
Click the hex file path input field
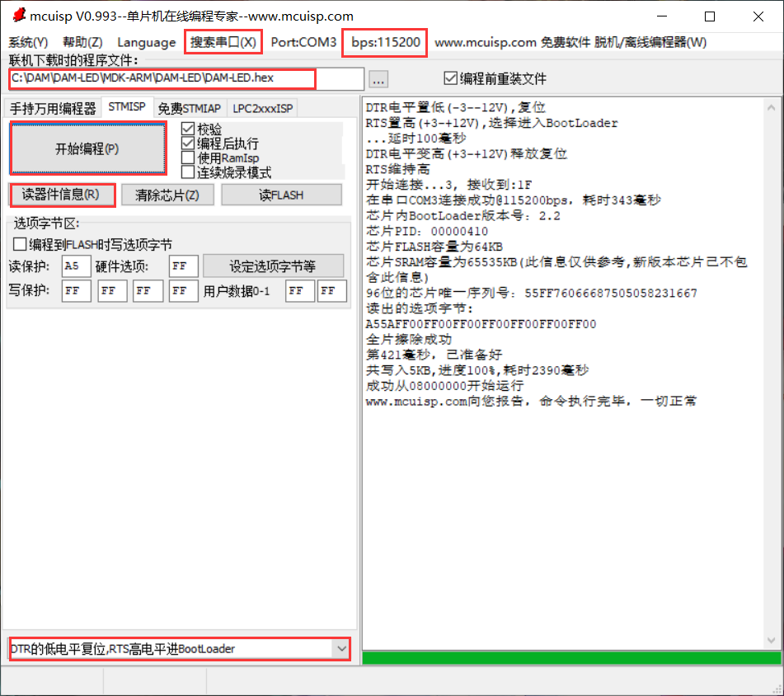coord(186,78)
